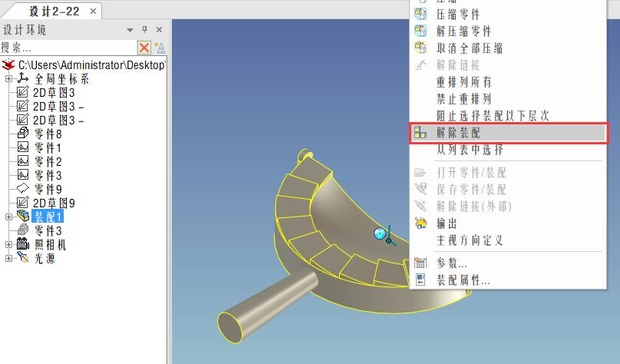620x364 pixels.
Task: Click the part icon next to 零件8
Action: click(23, 133)
